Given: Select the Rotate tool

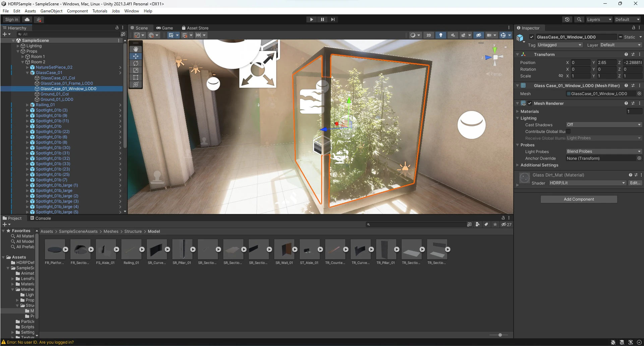Looking at the screenshot, I should 136,63.
